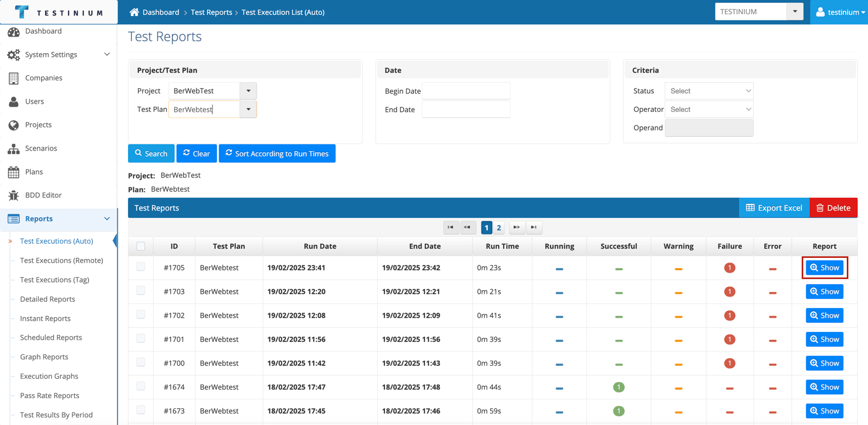Tick the checkbox for run #1701

click(x=141, y=339)
